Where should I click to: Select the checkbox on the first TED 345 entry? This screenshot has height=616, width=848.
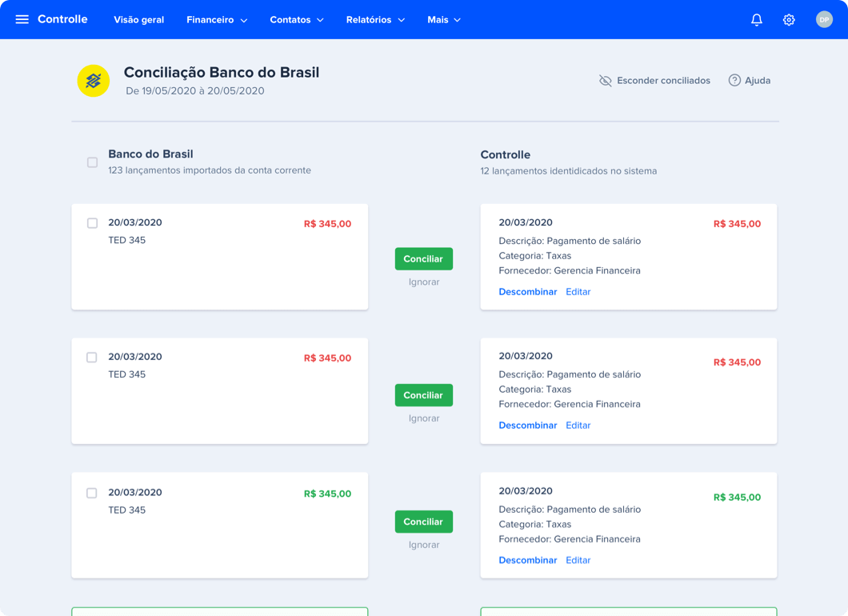pos(92,223)
